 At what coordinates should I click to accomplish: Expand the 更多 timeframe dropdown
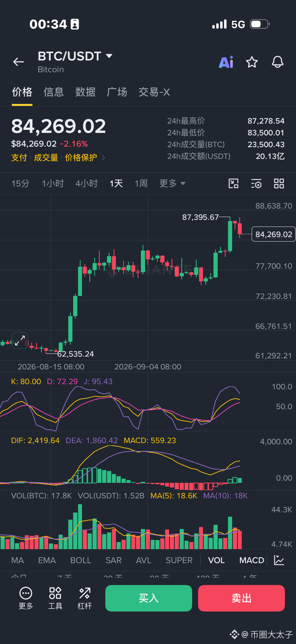(172, 183)
